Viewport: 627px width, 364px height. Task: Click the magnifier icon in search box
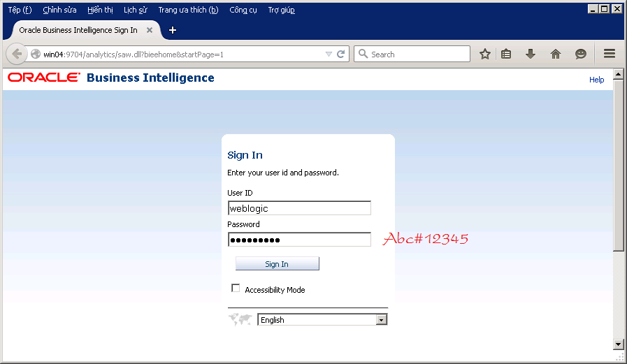tap(363, 54)
